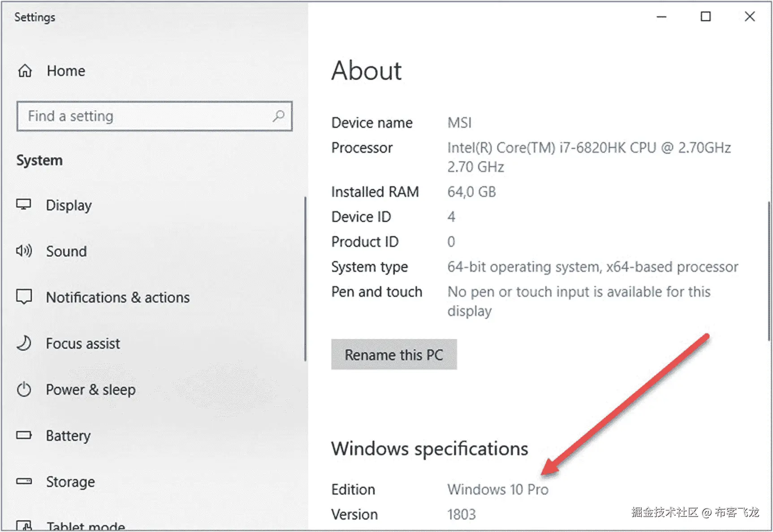773x532 pixels.
Task: Click the installed RAM value 64,0 GB
Action: coord(471,192)
